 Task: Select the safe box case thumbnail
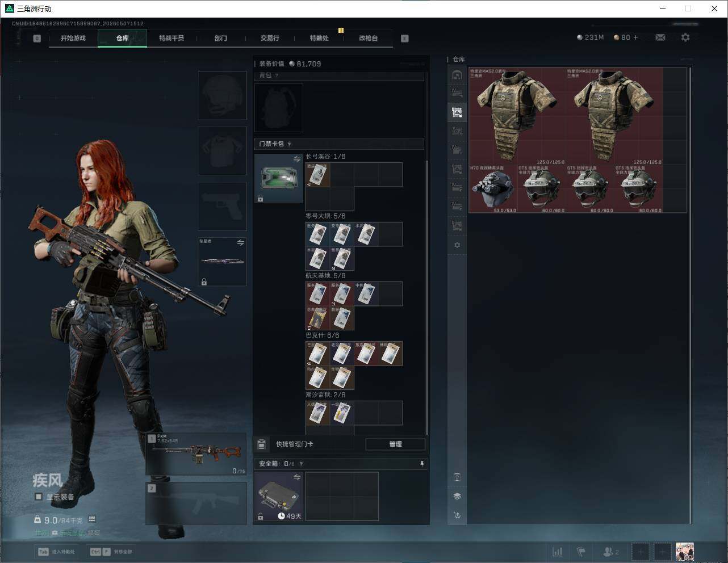279,497
